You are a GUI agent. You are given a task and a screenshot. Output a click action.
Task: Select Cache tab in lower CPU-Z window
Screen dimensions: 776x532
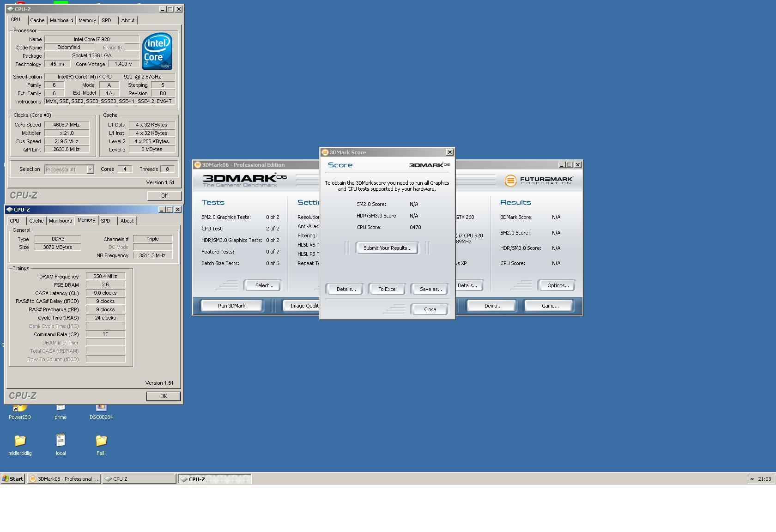(36, 221)
